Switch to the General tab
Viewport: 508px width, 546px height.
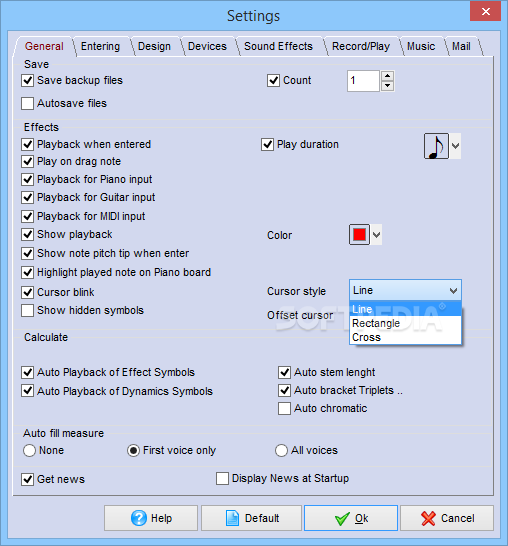tap(44, 46)
